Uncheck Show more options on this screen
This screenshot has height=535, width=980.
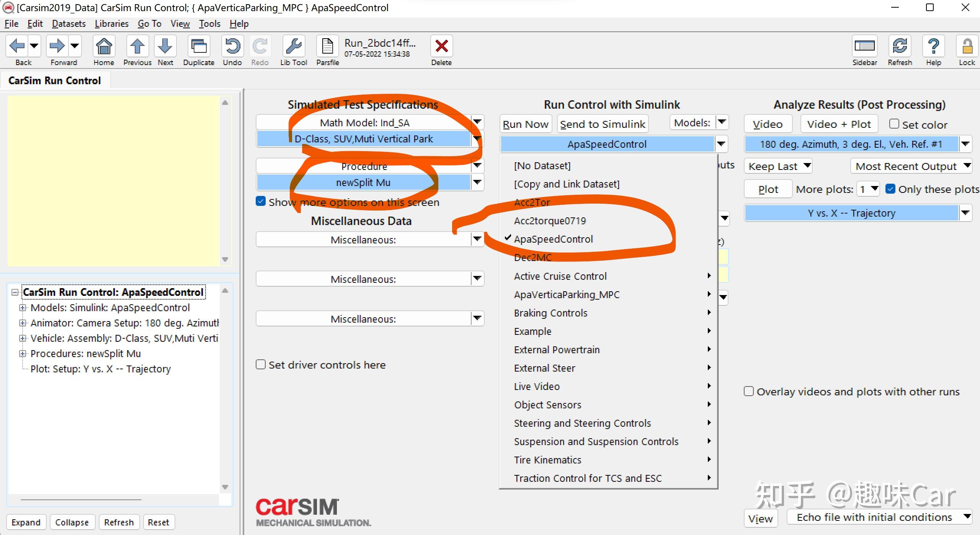pos(261,201)
